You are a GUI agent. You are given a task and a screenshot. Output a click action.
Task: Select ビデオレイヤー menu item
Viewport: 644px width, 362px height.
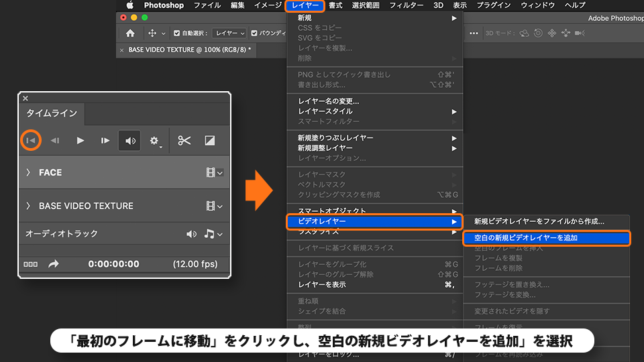point(375,222)
